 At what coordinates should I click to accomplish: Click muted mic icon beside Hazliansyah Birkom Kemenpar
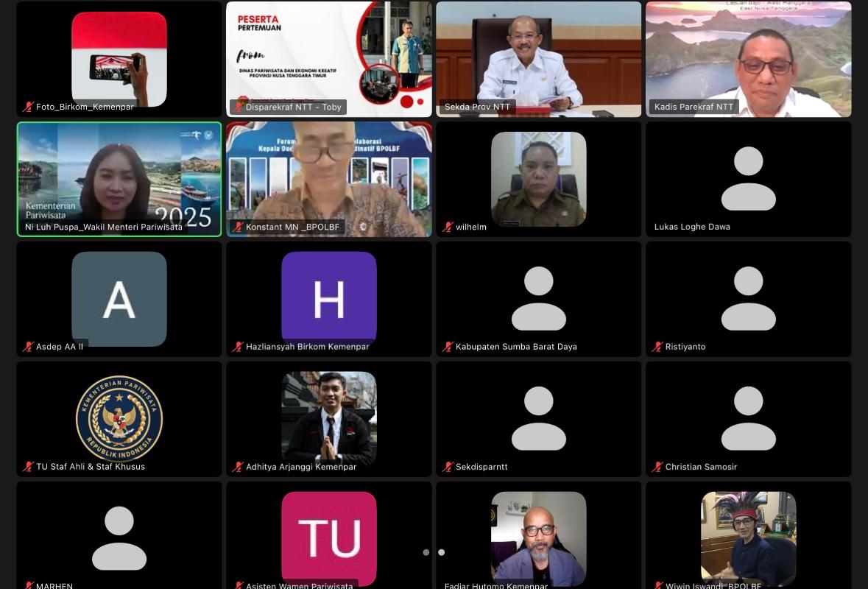click(238, 347)
